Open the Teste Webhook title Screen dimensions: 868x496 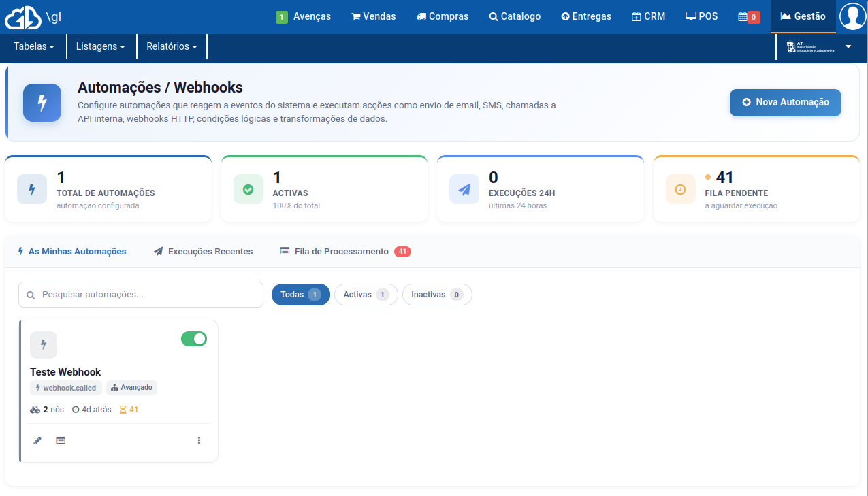[65, 372]
